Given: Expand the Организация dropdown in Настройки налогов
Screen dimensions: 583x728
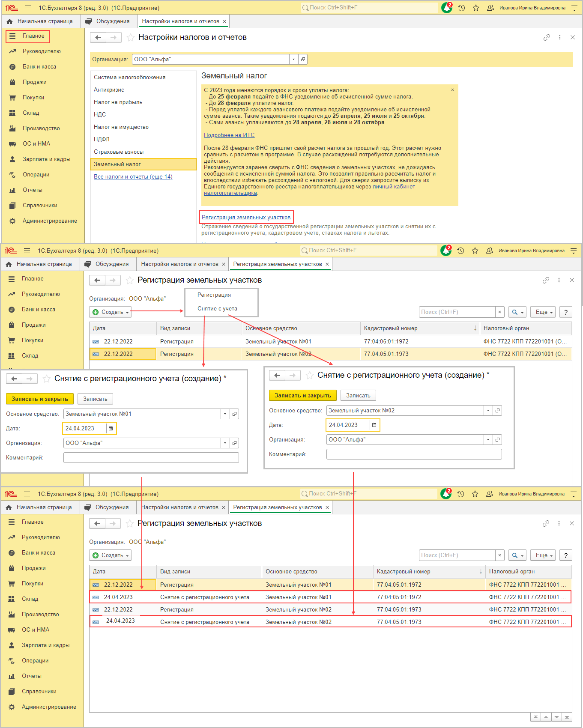Looking at the screenshot, I should click(293, 60).
